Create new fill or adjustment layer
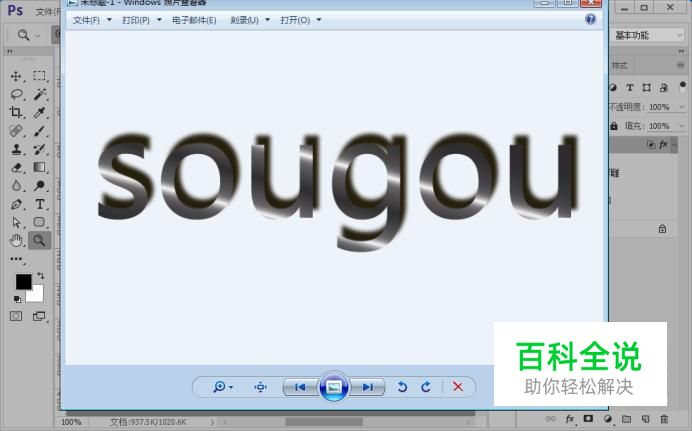This screenshot has width=692, height=431. pyautogui.click(x=608, y=419)
